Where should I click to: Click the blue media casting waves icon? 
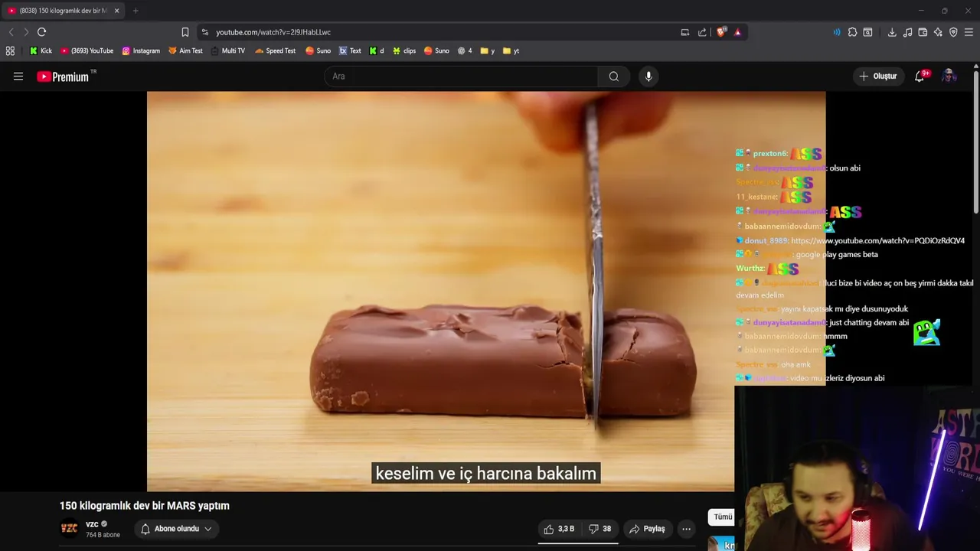tap(837, 32)
